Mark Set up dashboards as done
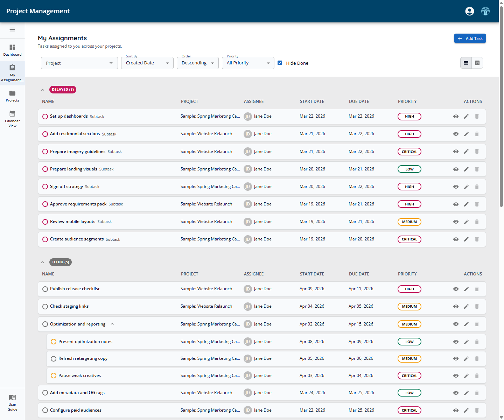The width and height of the screenshot is (504, 420). (45, 117)
